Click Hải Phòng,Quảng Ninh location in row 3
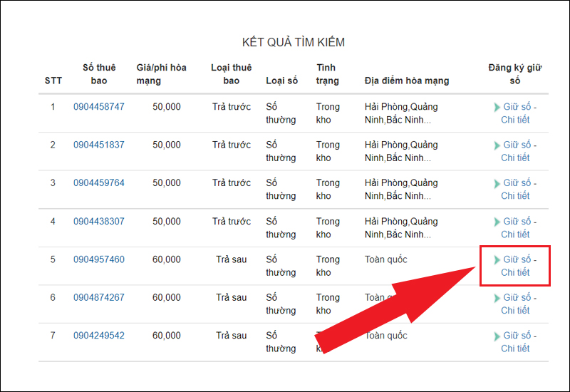This screenshot has width=570, height=392. [401, 190]
